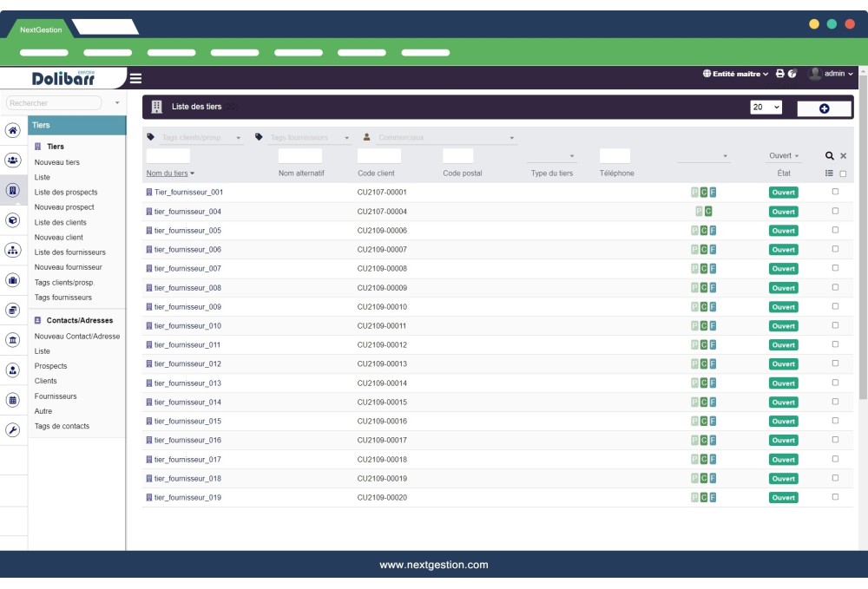The width and height of the screenshot is (868, 589).
Task: Open the admin user menu
Action: pos(835,74)
